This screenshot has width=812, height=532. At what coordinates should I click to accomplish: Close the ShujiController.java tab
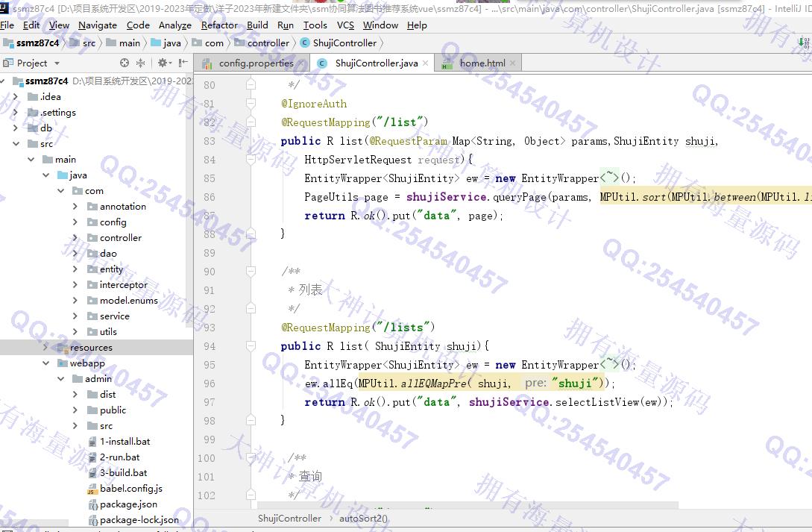click(425, 63)
